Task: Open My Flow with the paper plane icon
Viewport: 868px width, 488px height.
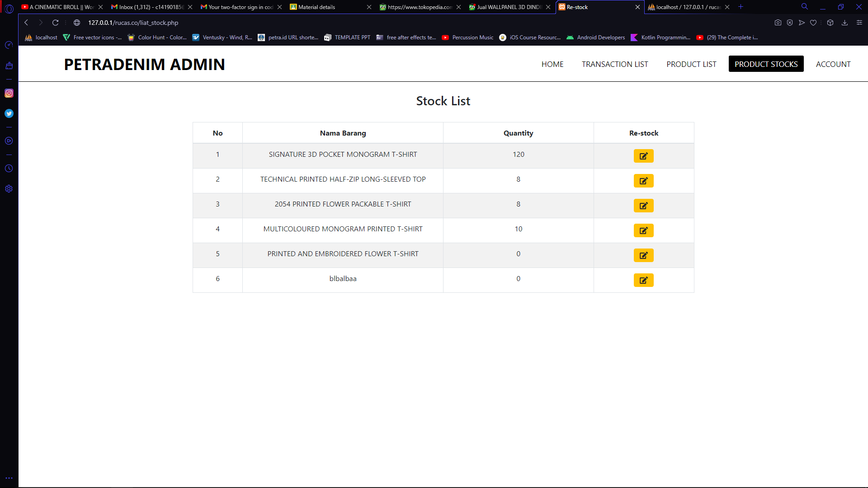Action: point(801,22)
